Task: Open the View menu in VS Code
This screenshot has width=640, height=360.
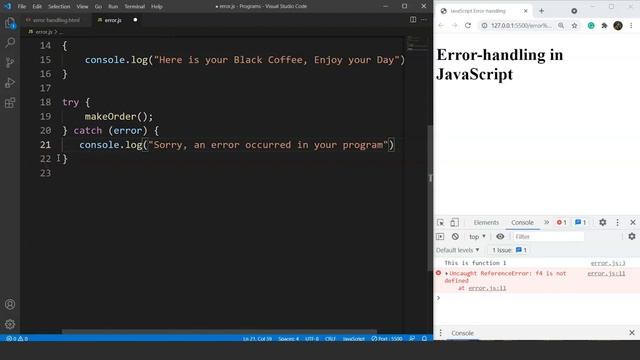Action: click(x=82, y=7)
